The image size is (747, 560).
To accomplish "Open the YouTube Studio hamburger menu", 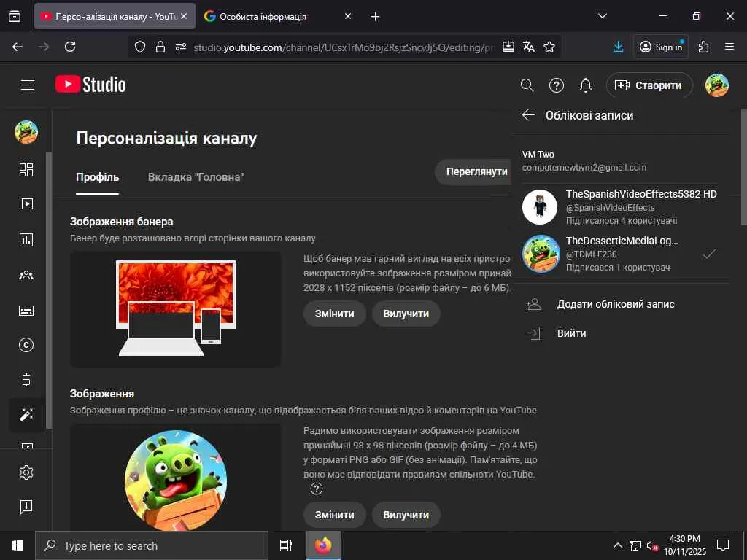I will [x=28, y=85].
